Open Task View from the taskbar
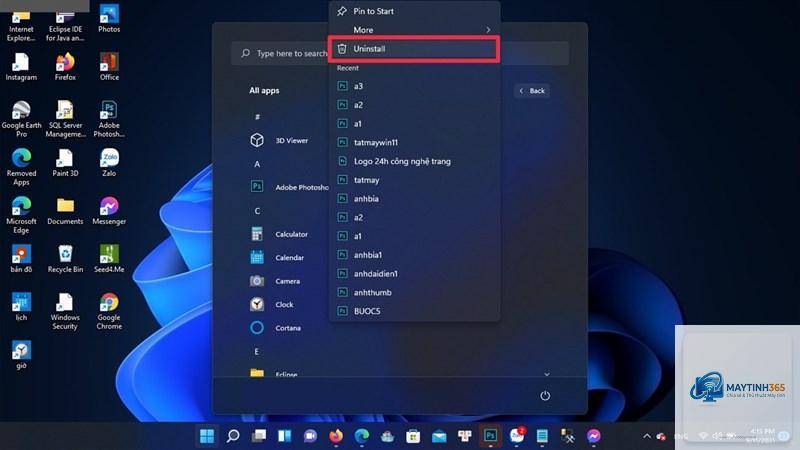Screen dimensions: 800x450 (x=259, y=436)
